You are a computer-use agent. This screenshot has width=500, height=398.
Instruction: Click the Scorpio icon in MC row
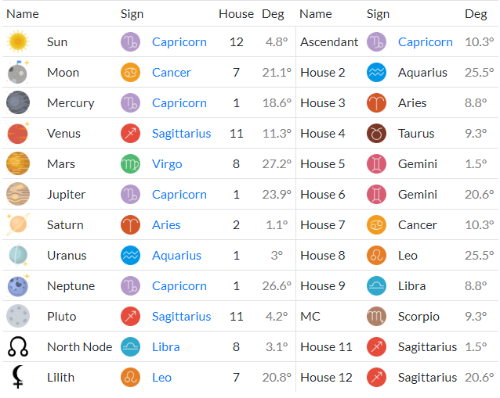(376, 316)
